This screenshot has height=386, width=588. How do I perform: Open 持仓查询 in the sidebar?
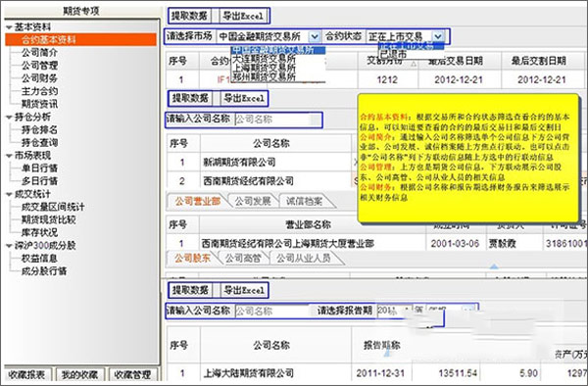point(39,143)
